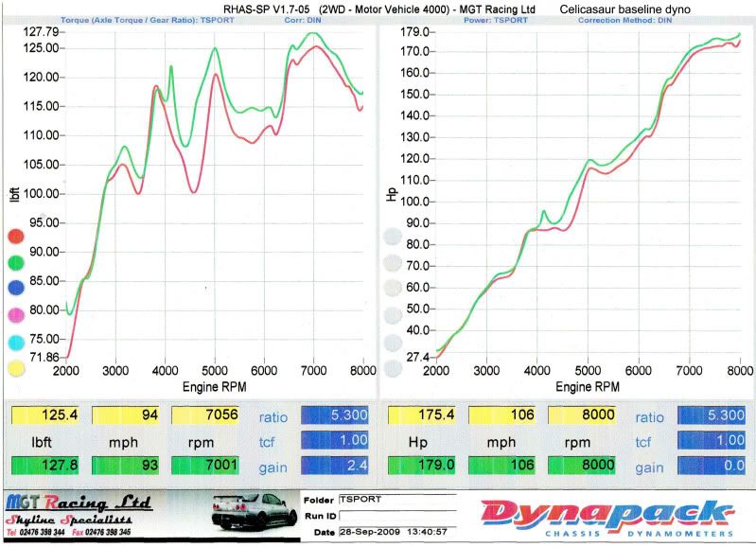Viewport: 756px width, 547px height.
Task: Click the torque gain 2.4 field
Action: click(335, 465)
